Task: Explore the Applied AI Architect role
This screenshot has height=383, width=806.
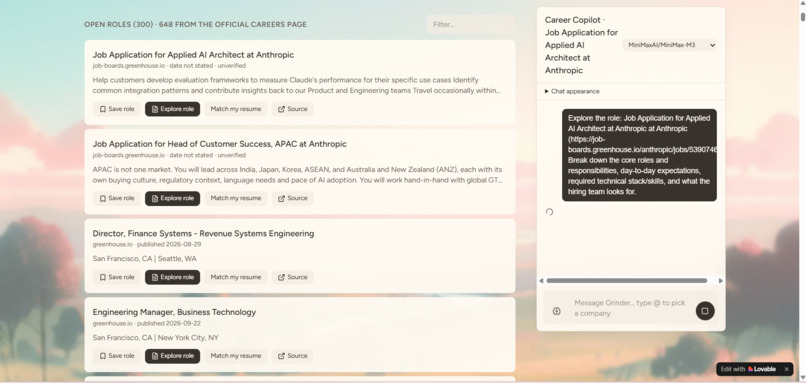Action: point(172,109)
